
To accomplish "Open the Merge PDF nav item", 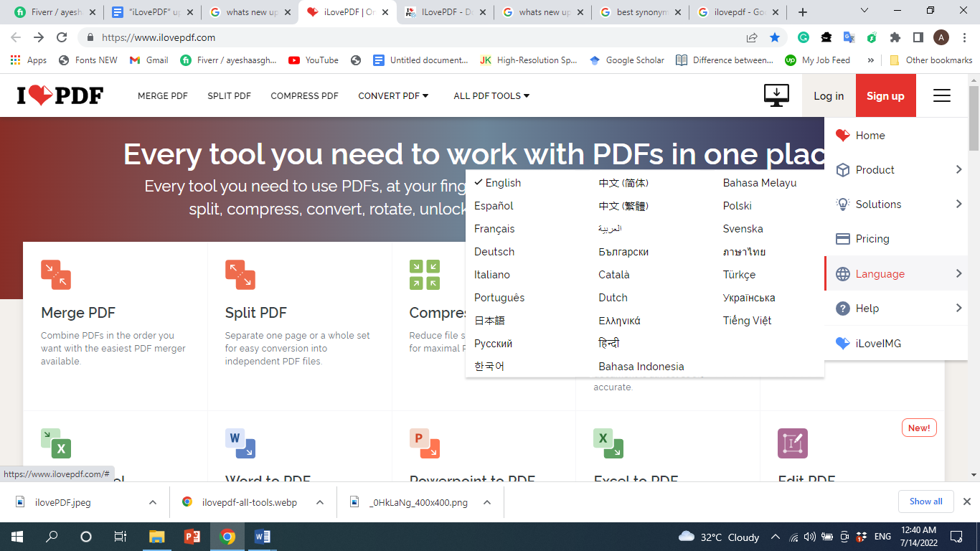I will pos(163,95).
